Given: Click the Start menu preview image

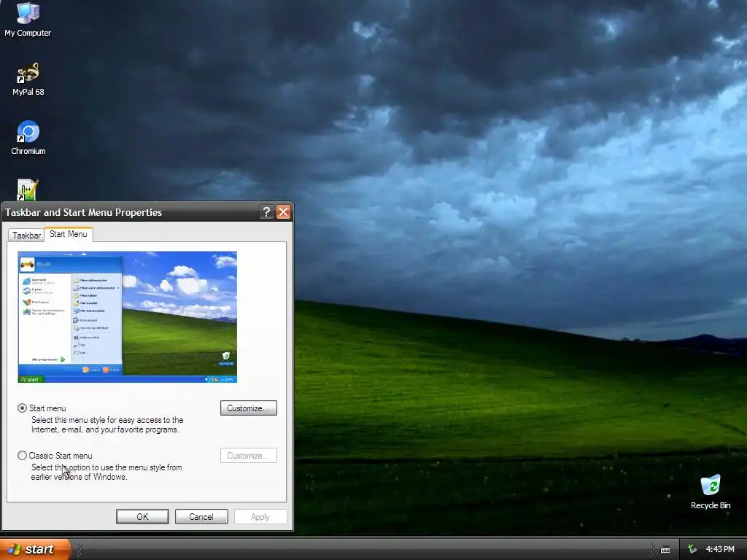Looking at the screenshot, I should (127, 316).
